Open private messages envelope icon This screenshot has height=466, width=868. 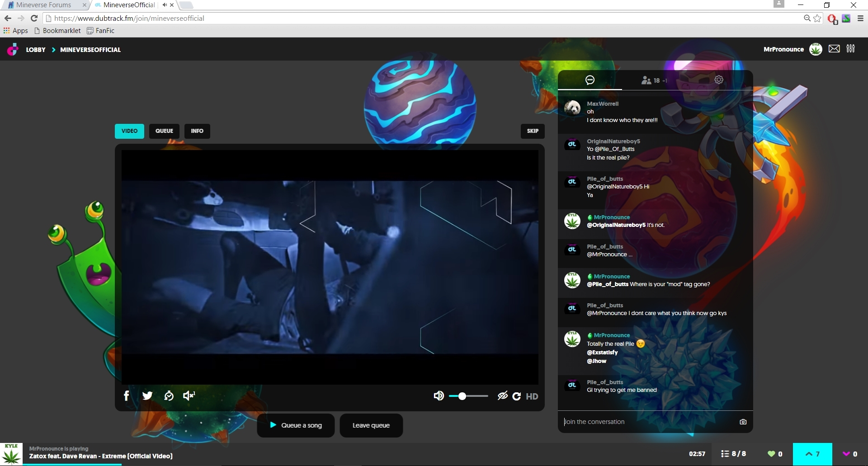pyautogui.click(x=834, y=49)
